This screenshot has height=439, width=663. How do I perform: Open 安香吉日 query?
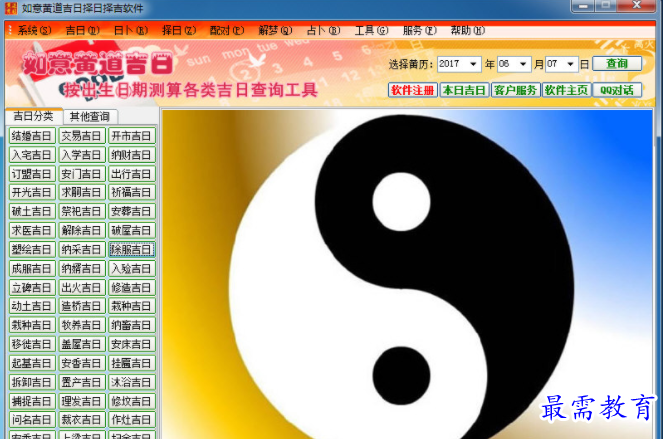coord(82,363)
